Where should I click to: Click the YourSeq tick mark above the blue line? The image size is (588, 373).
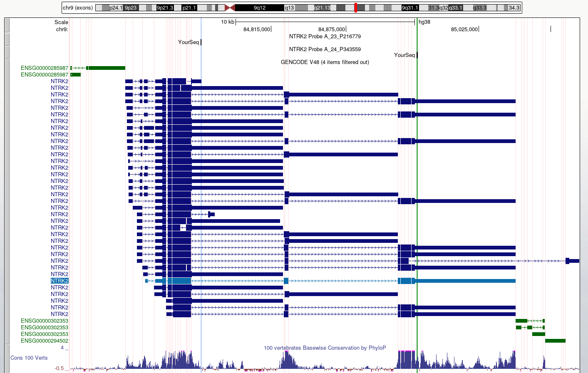200,42
